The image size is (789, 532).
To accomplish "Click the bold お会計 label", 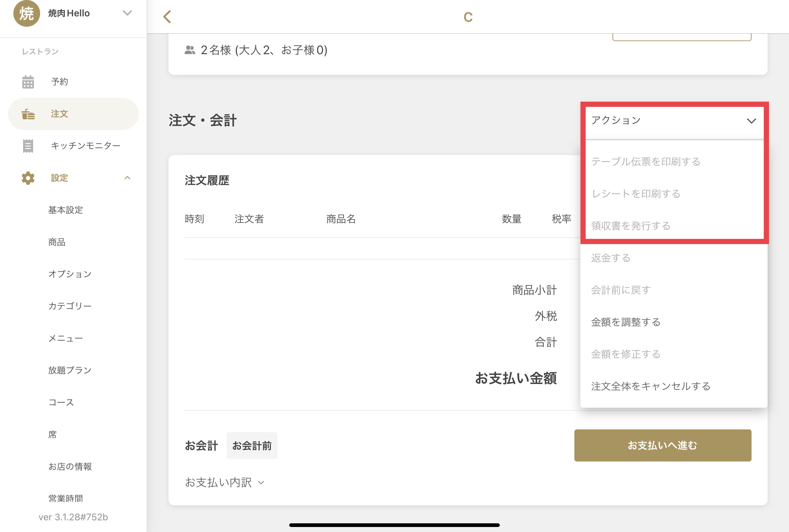I will pos(201,445).
